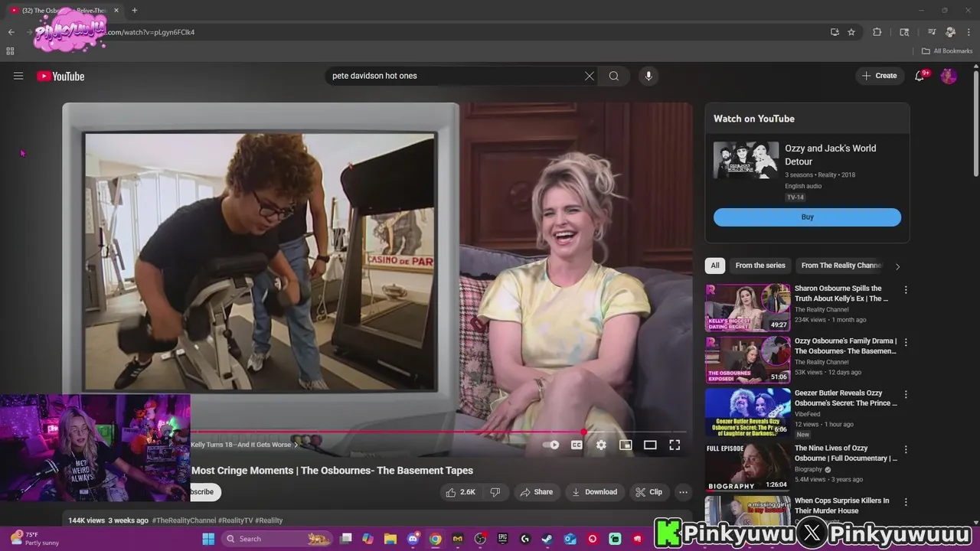980x551 pixels.
Task: Switch to theater mode
Action: click(650, 445)
